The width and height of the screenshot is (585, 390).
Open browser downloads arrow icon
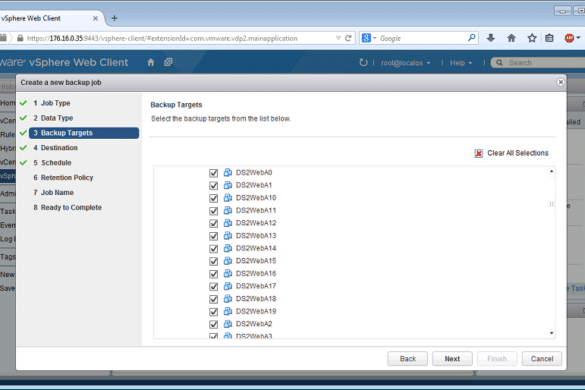pyautogui.click(x=491, y=38)
